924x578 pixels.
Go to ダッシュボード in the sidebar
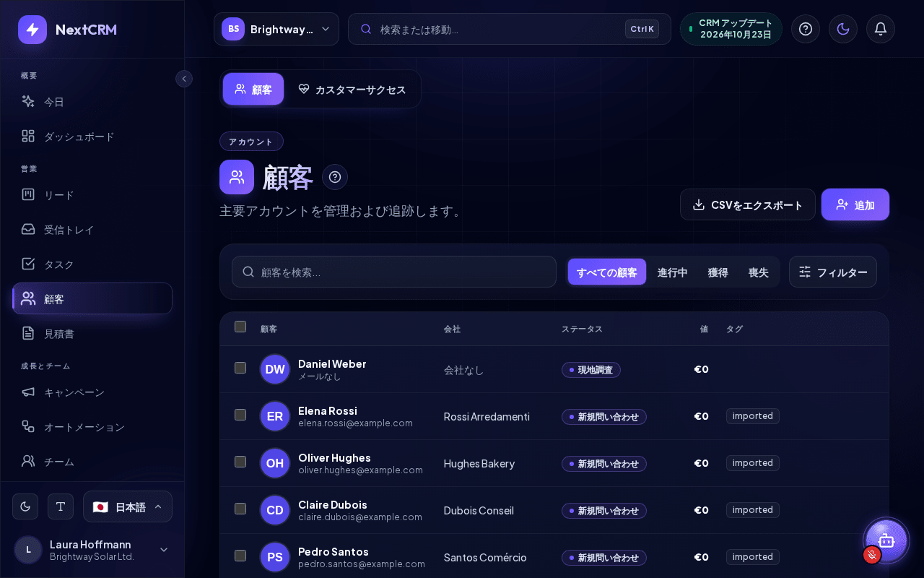click(x=92, y=137)
